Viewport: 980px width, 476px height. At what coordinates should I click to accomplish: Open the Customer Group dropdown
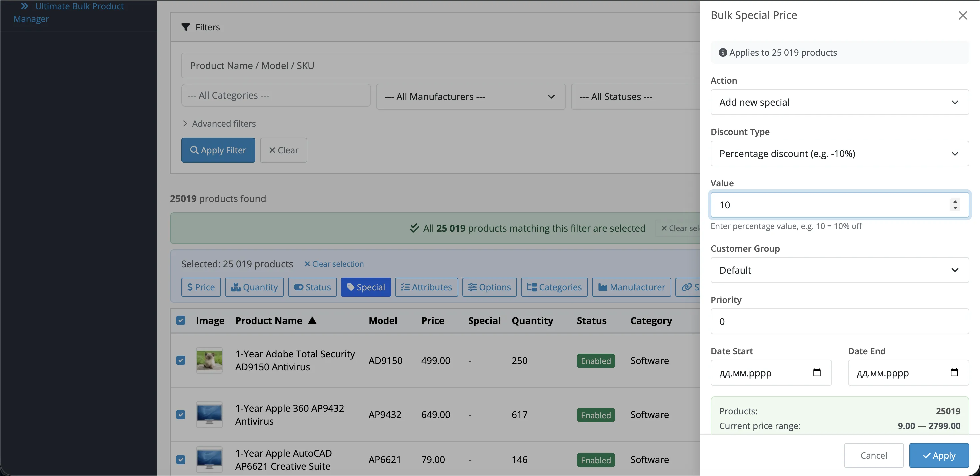(839, 270)
